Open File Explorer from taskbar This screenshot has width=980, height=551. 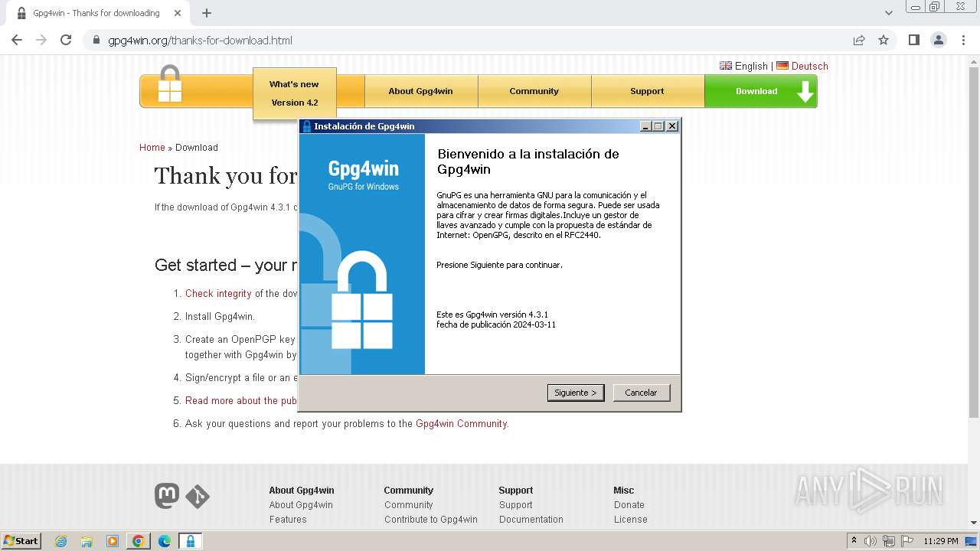click(x=87, y=541)
